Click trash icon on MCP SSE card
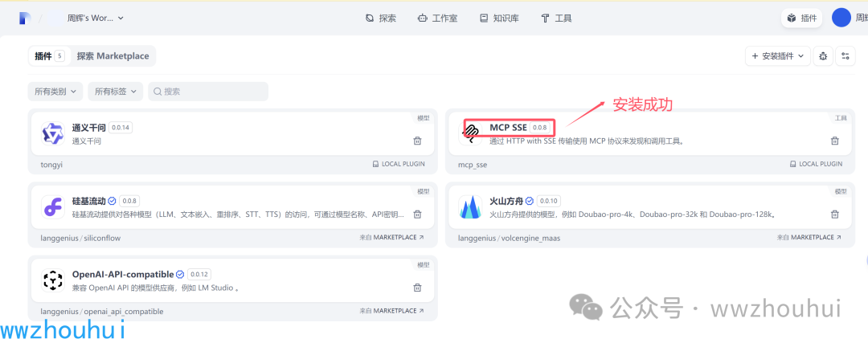Image resolution: width=868 pixels, height=343 pixels. coord(834,141)
